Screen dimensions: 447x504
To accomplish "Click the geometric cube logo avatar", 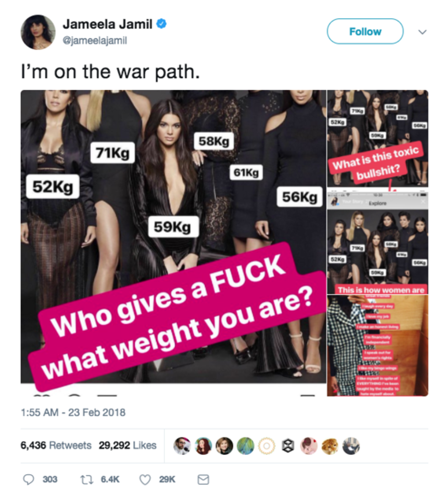I will click(x=288, y=446).
